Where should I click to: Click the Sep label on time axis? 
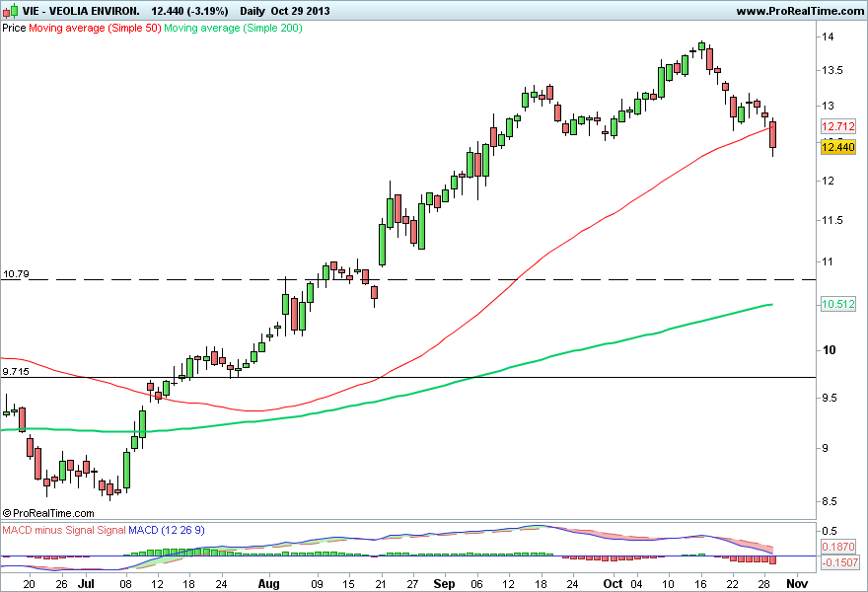coord(444,584)
